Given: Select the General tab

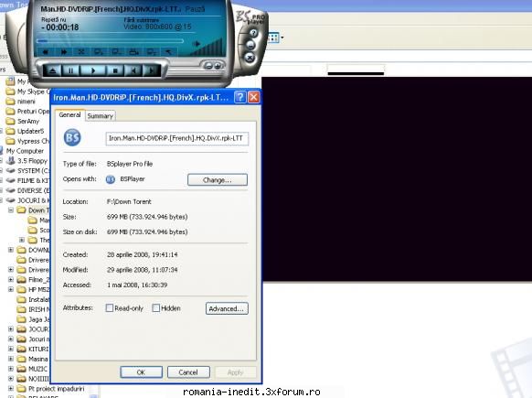Looking at the screenshot, I should (69, 114).
